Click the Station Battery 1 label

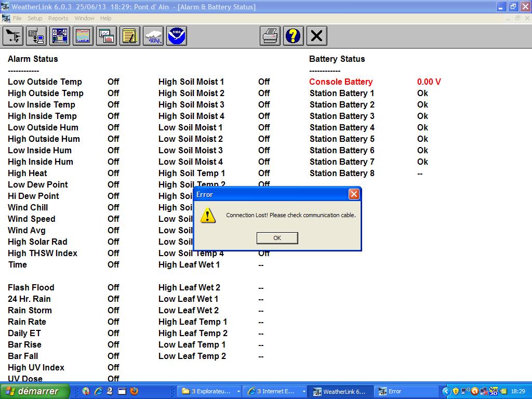coord(342,94)
